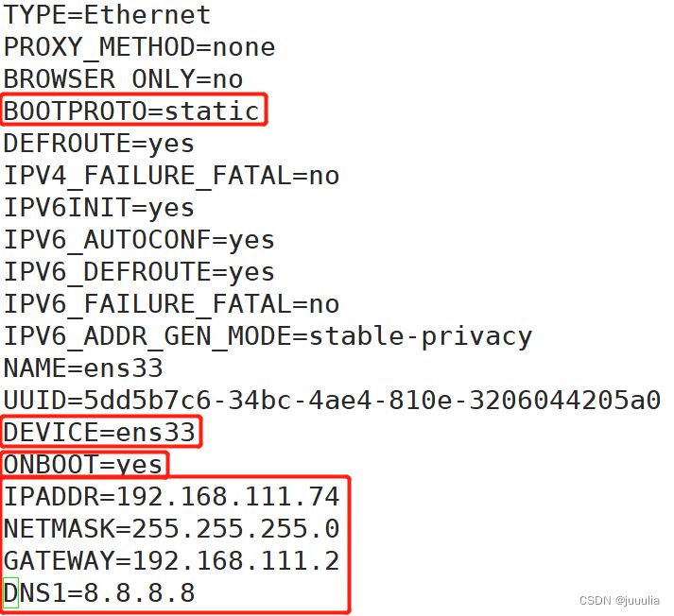Click the IPV4_FAILURE_FATAL=no line
Image resolution: width=674 pixels, height=616 pixels.
pos(171,176)
